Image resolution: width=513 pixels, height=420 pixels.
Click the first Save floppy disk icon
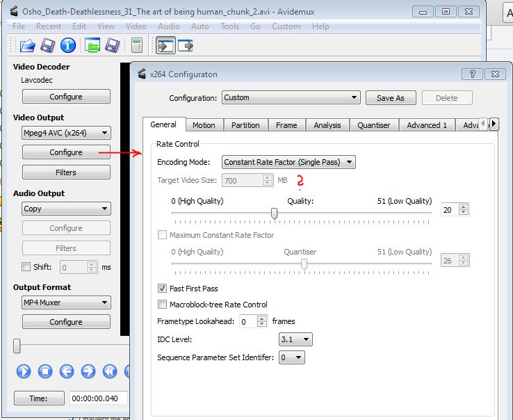pyautogui.click(x=48, y=45)
